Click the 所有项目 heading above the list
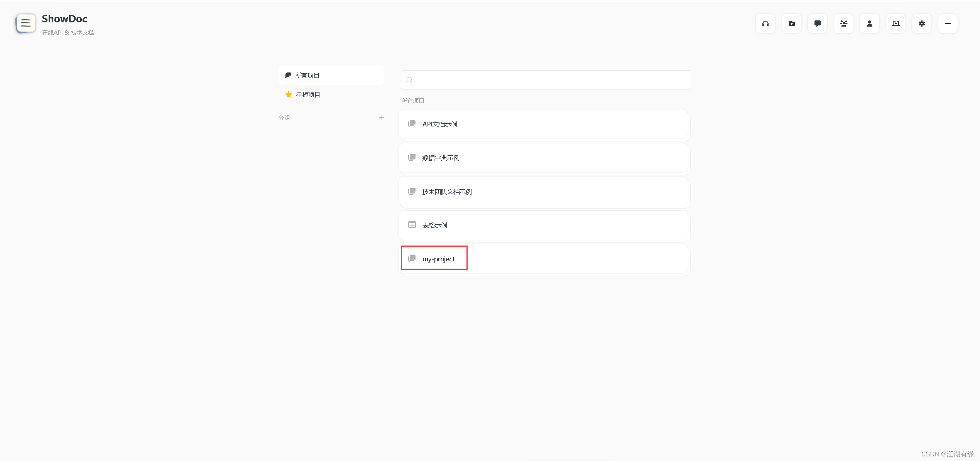 (412, 101)
